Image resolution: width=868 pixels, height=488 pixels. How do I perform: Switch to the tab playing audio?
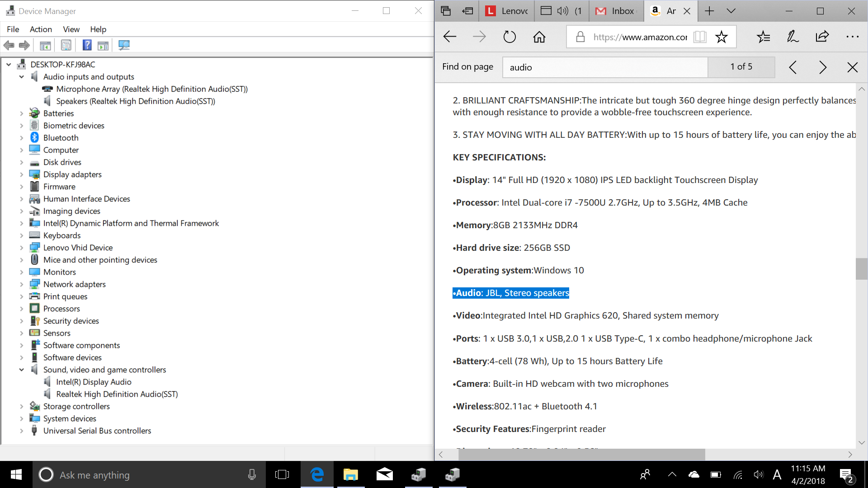click(x=562, y=11)
